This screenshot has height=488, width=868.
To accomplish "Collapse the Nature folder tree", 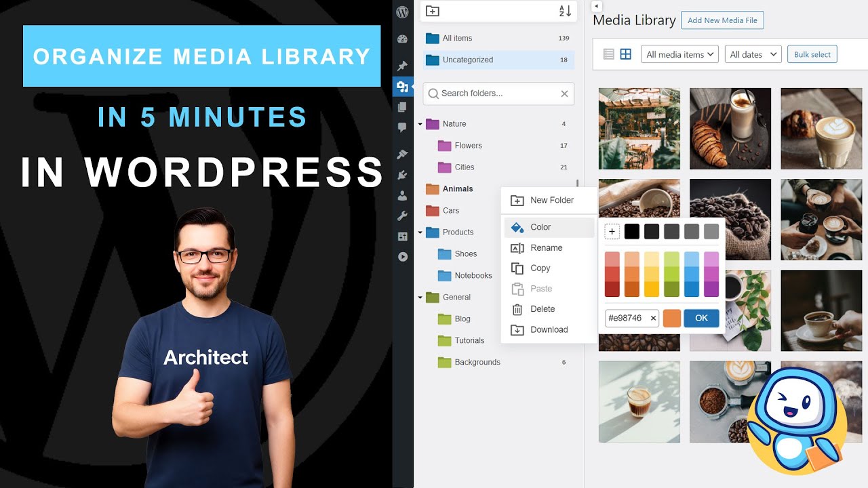I will point(420,124).
